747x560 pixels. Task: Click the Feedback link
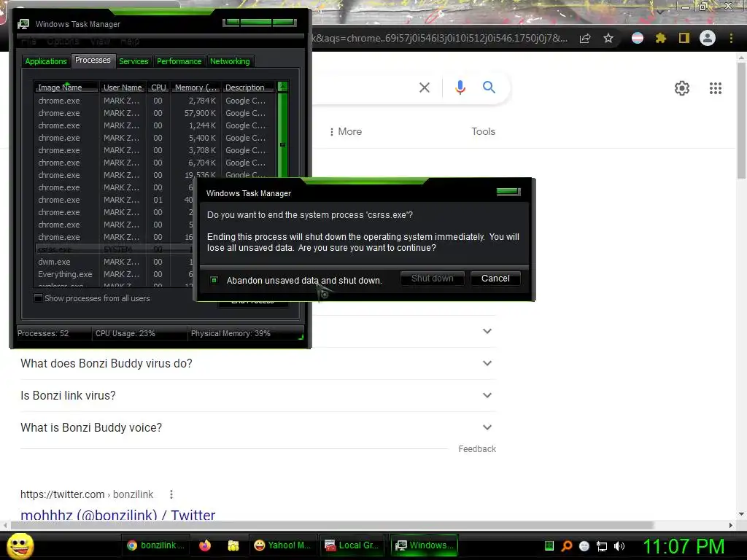477,449
